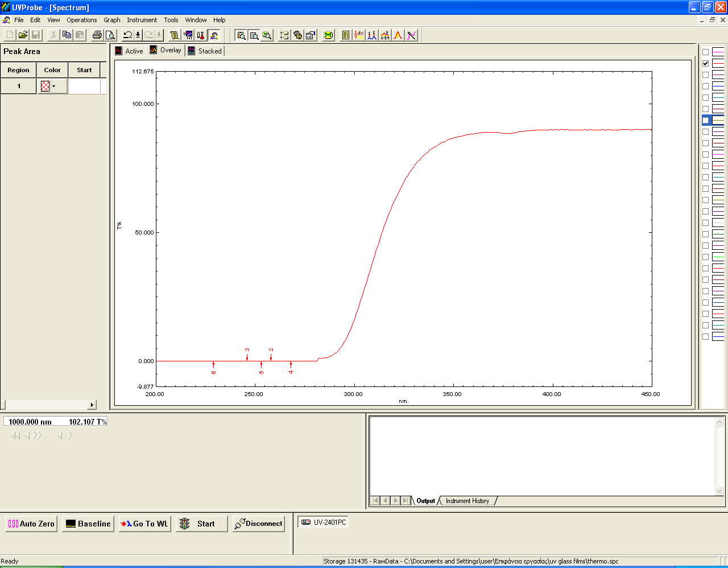This screenshot has width=728, height=568.
Task: Switch to the Overlay graph tab
Action: [166, 50]
